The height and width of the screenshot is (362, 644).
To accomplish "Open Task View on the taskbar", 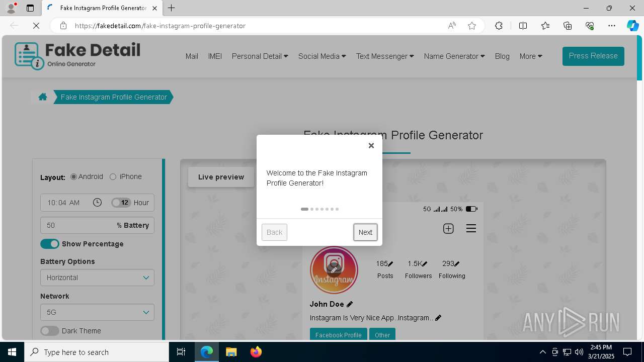I will (x=182, y=352).
